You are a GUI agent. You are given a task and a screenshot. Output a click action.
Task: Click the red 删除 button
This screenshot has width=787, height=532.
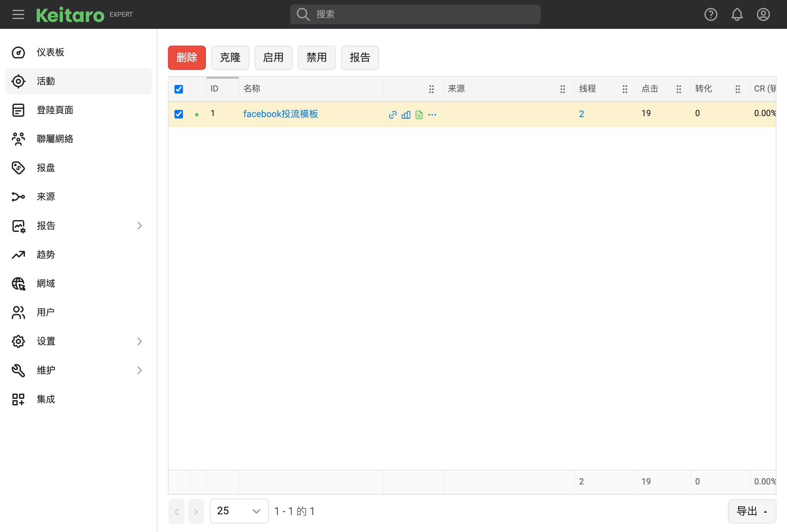(187, 58)
